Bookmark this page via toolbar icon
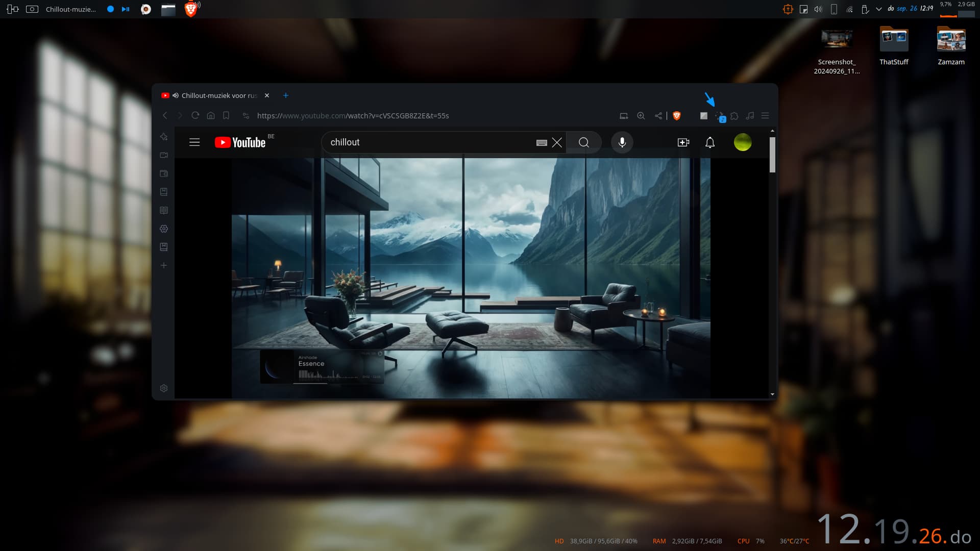This screenshot has width=980, height=551. 226,116
